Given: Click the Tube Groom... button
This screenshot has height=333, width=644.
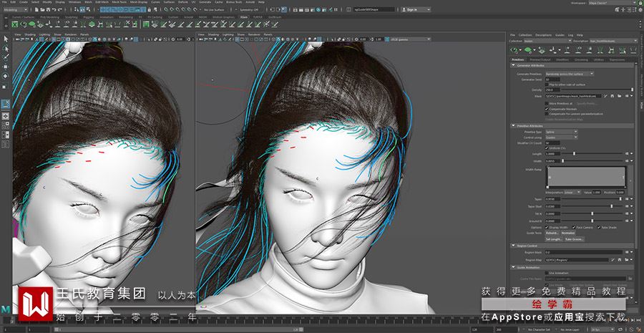Looking at the screenshot, I should 574,239.
